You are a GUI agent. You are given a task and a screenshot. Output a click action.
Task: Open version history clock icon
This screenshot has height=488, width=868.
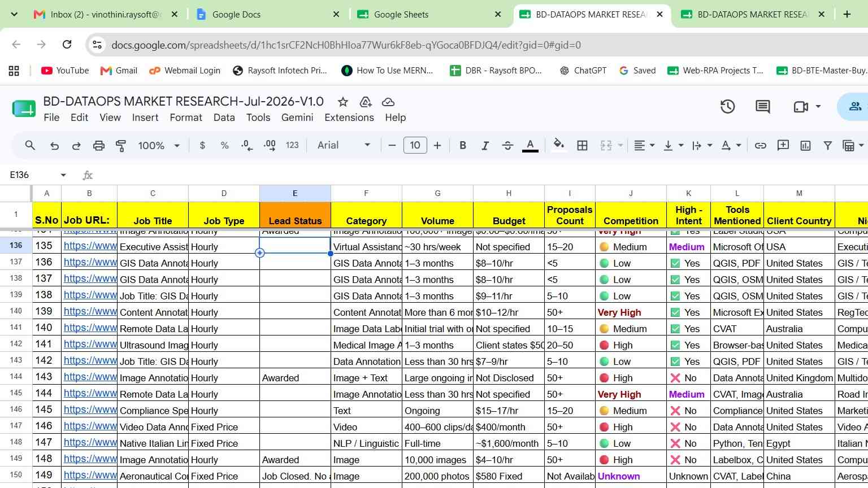(727, 106)
